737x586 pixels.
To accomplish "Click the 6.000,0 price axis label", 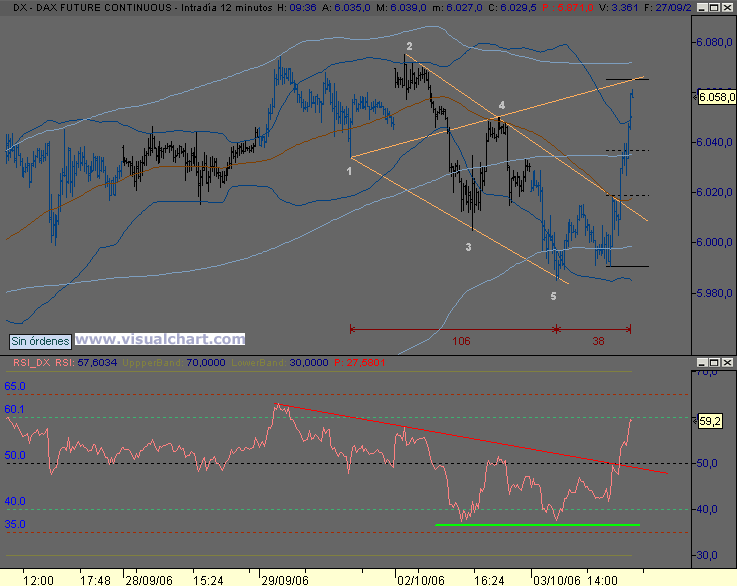I will point(714,242).
